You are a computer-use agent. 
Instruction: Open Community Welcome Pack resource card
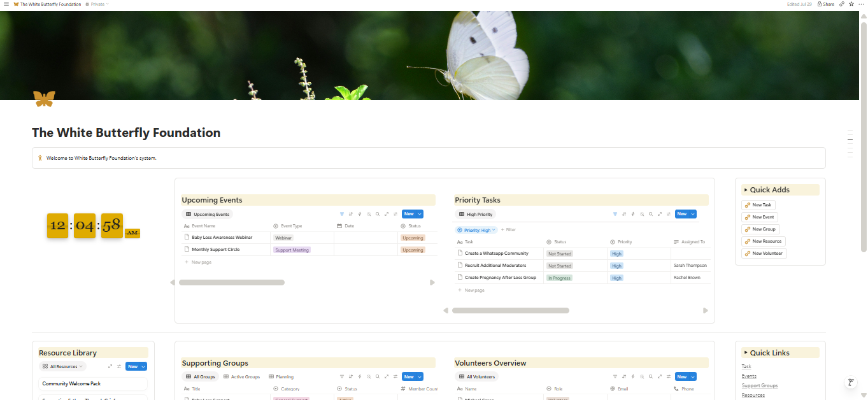[x=93, y=383]
